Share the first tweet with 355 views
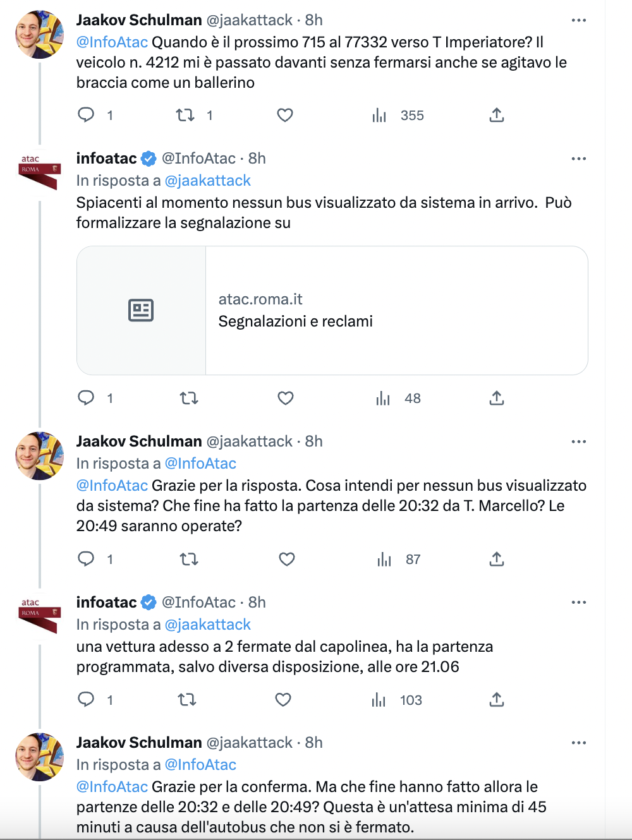 tap(497, 115)
